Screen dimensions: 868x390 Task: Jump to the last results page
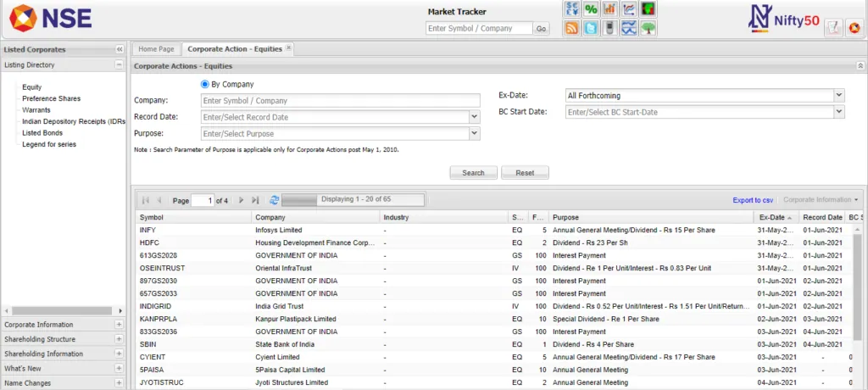[255, 200]
